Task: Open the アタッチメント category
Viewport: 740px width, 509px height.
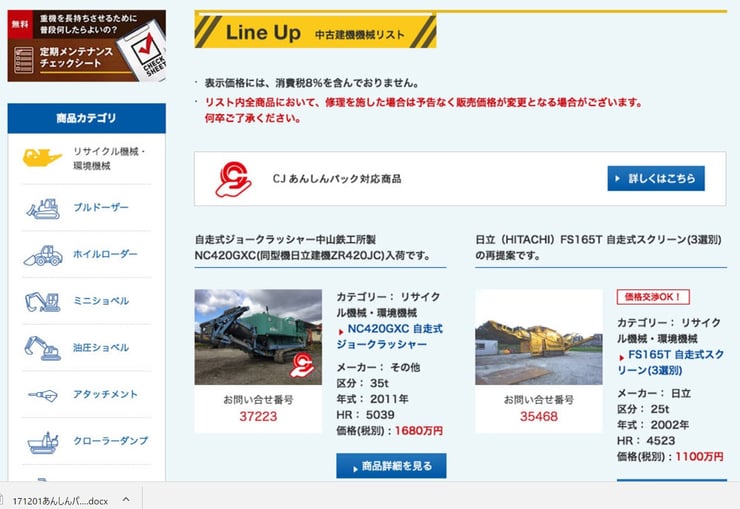Action: tap(105, 394)
